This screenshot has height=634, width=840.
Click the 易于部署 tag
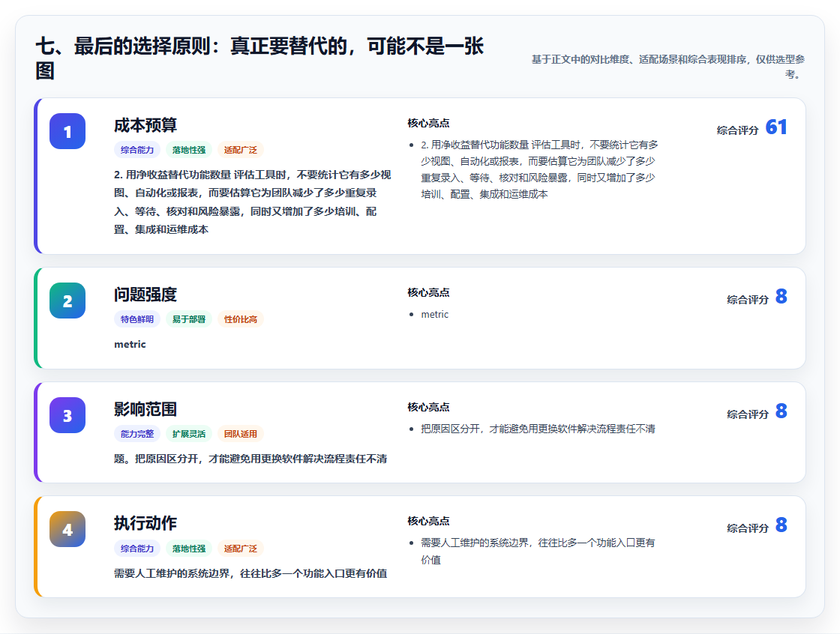[x=189, y=319]
